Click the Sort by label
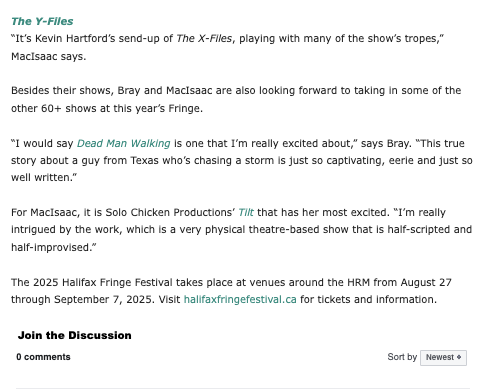Image resolution: width=500 pixels, height=390 pixels. point(402,357)
